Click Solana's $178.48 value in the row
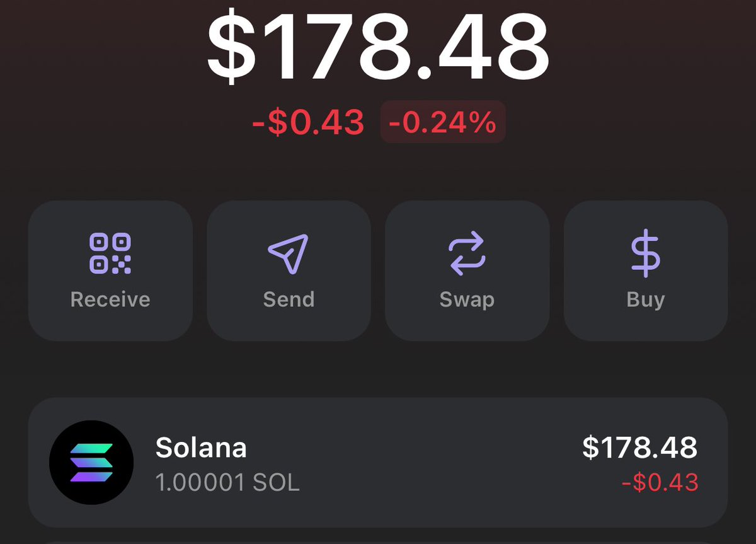Screen dimensions: 756x544 pyautogui.click(x=639, y=447)
